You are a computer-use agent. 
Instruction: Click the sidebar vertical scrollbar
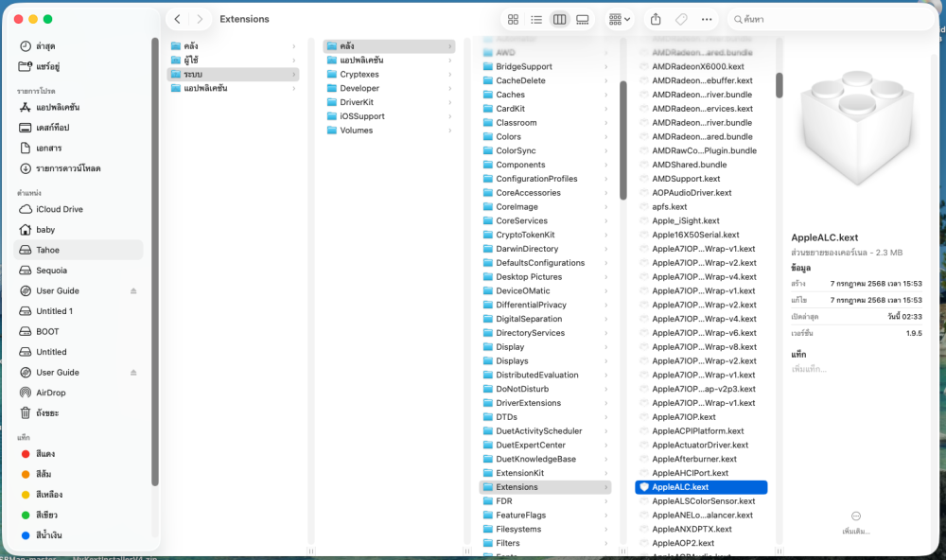(155, 262)
